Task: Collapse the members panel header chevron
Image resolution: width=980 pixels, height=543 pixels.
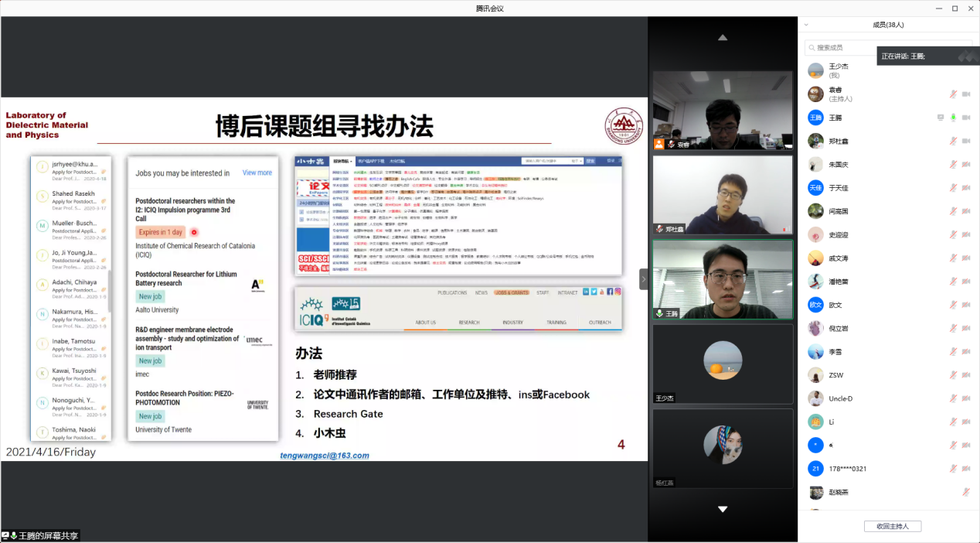Action: [x=806, y=25]
